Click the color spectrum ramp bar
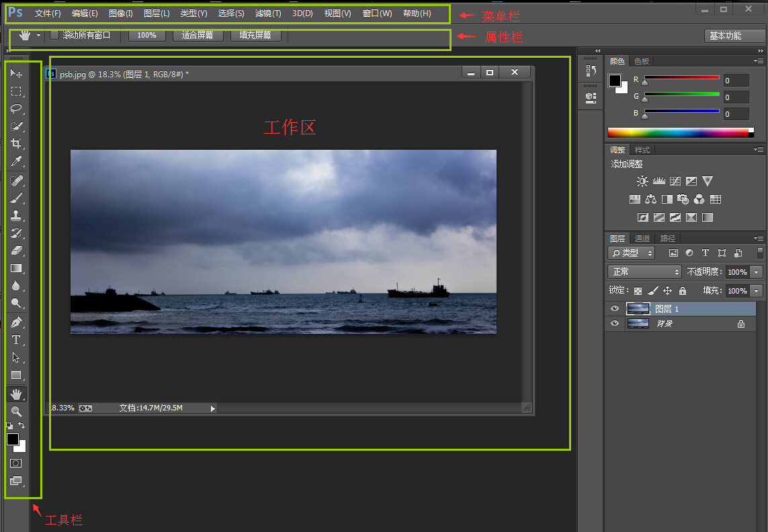 [x=677, y=133]
